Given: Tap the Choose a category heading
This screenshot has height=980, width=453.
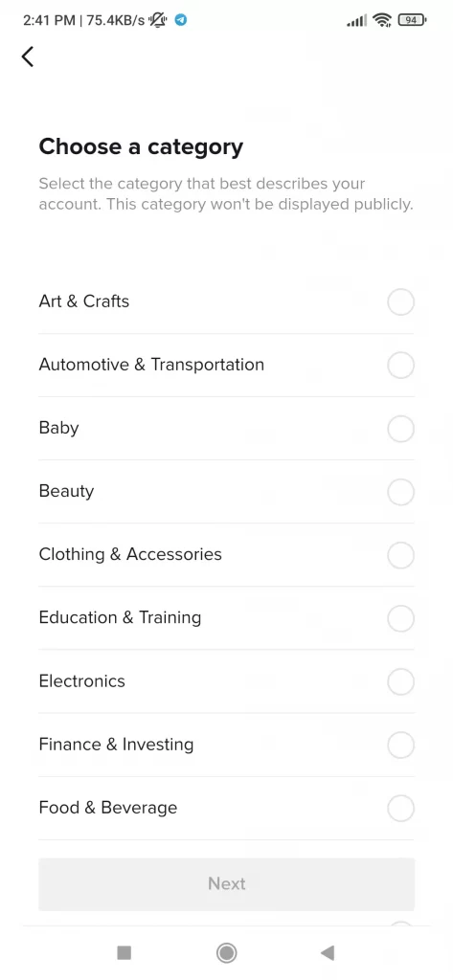Looking at the screenshot, I should pyautogui.click(x=141, y=146).
